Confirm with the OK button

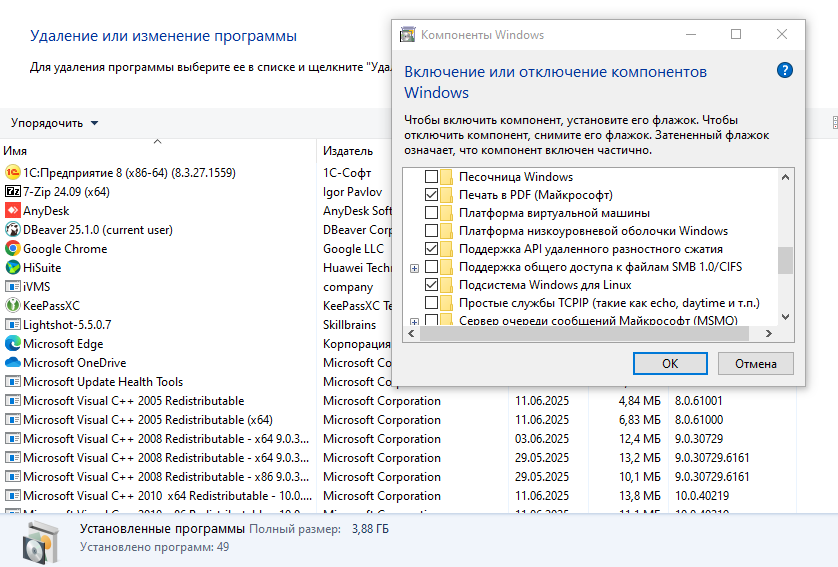(670, 364)
